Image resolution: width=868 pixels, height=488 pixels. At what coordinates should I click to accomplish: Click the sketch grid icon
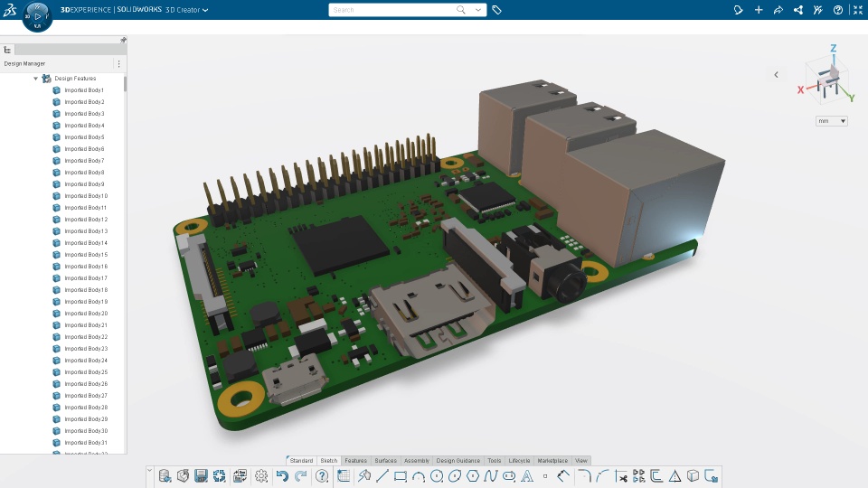344,476
